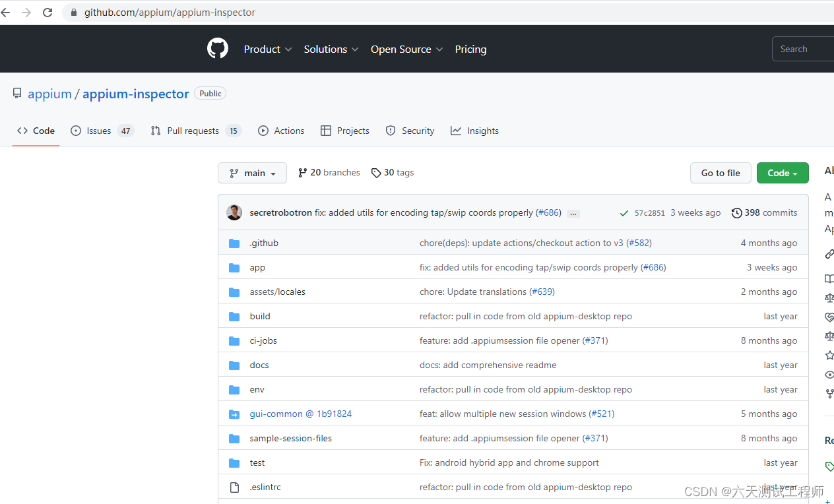Switch to the Code tab
Viewport: 834px width, 504px height.
tap(36, 131)
